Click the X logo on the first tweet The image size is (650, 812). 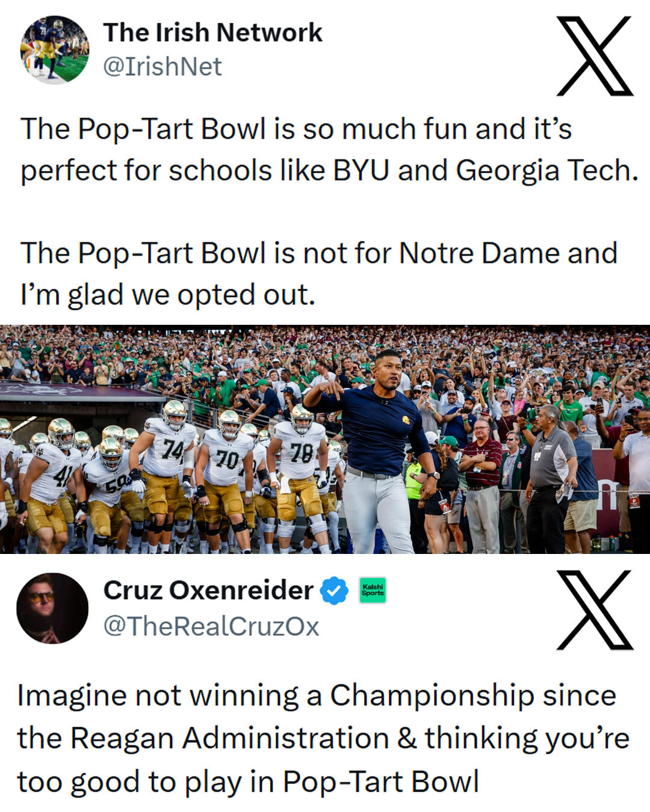click(x=595, y=55)
